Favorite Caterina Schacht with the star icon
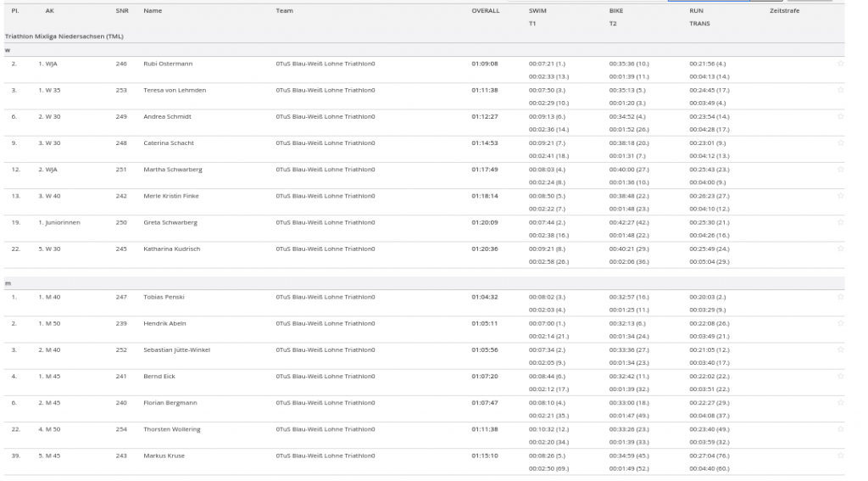 click(x=840, y=143)
